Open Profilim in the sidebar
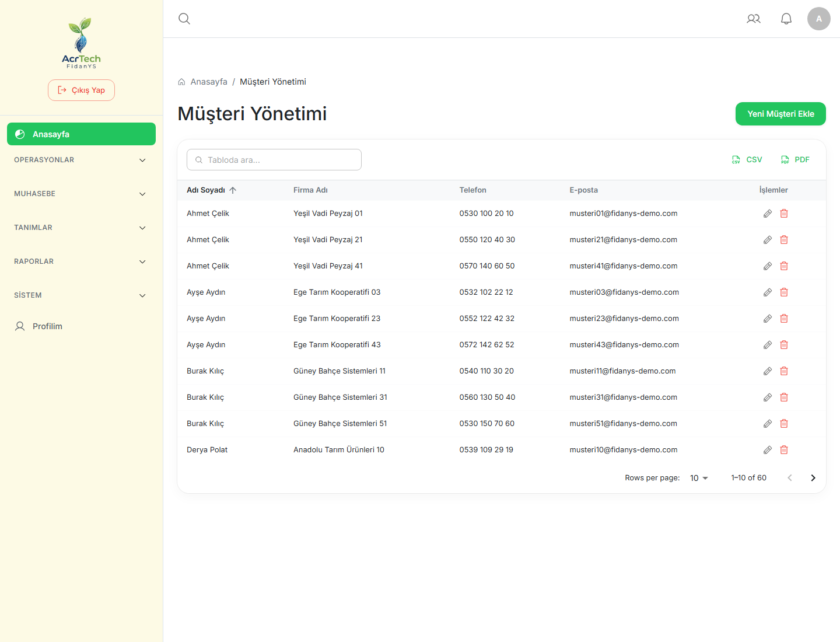Screen dimensions: 840x642 (81, 326)
